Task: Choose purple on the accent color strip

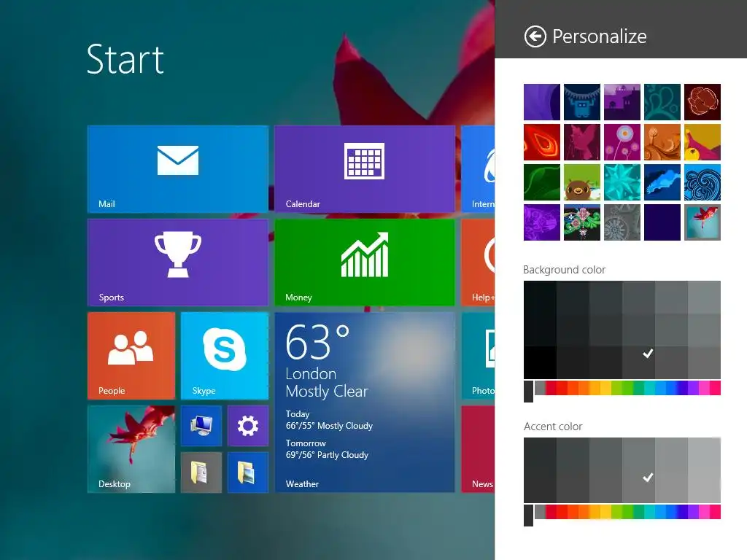Action: 693,512
